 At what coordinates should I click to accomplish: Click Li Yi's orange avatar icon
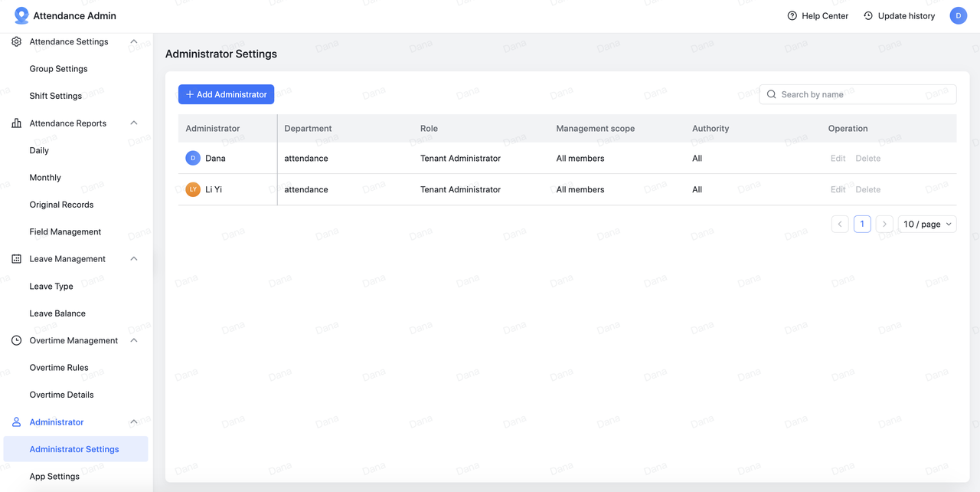coord(193,189)
